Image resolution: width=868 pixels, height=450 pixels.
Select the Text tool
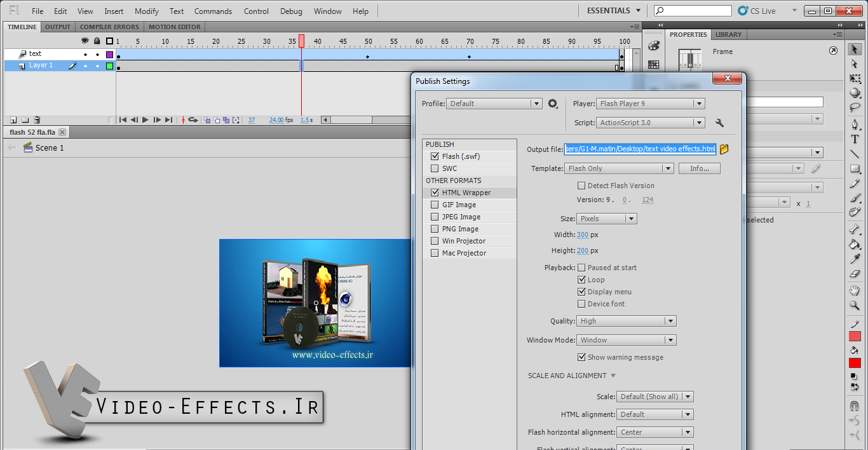pyautogui.click(x=855, y=139)
